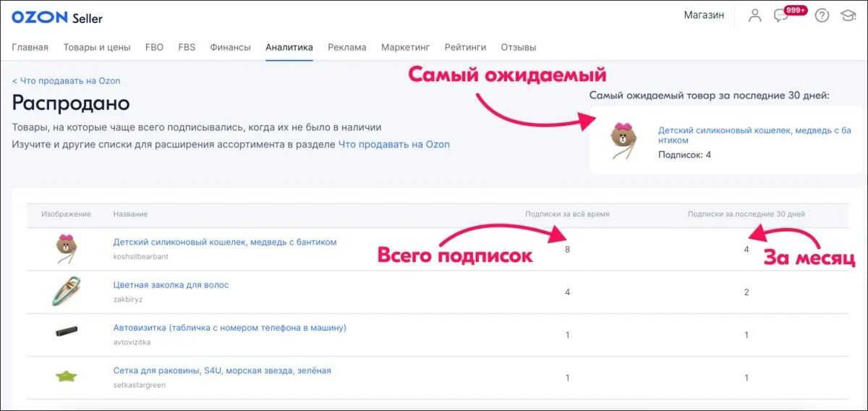Image resolution: width=868 pixels, height=411 pixels.
Task: Switch to the FBO tab
Action: (154, 47)
